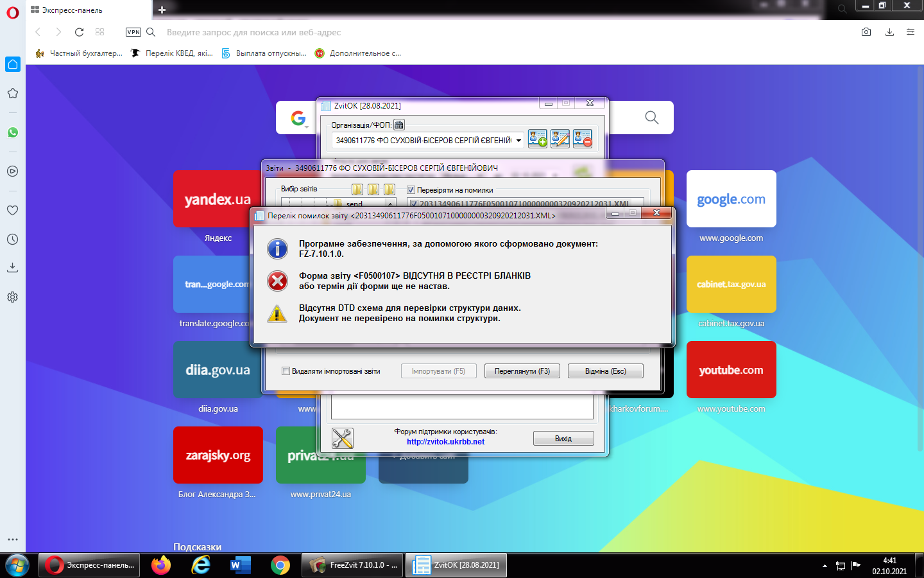The width and height of the screenshot is (924, 578).
Task: Open the cabinet.tax.gov.ua speed dial tile
Action: pyautogui.click(x=732, y=284)
